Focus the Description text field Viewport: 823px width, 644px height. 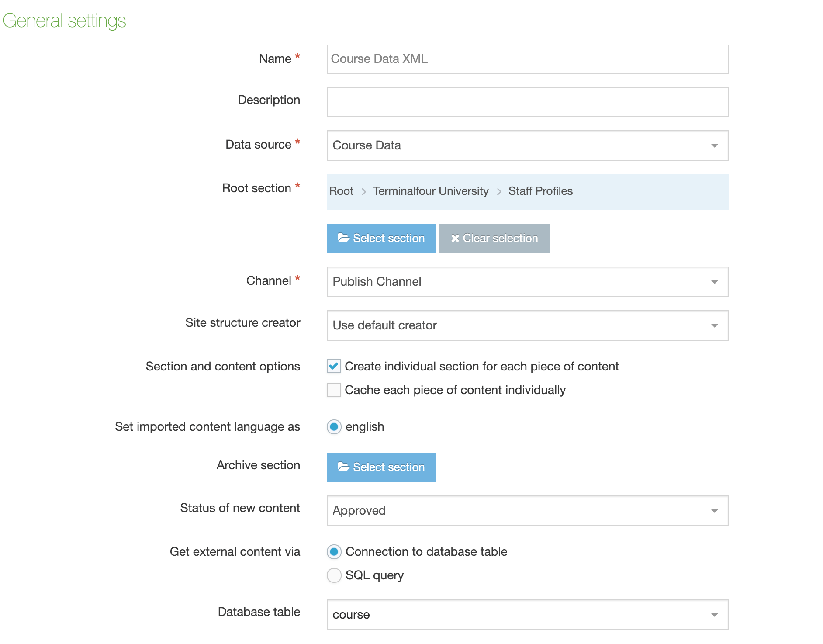527,102
